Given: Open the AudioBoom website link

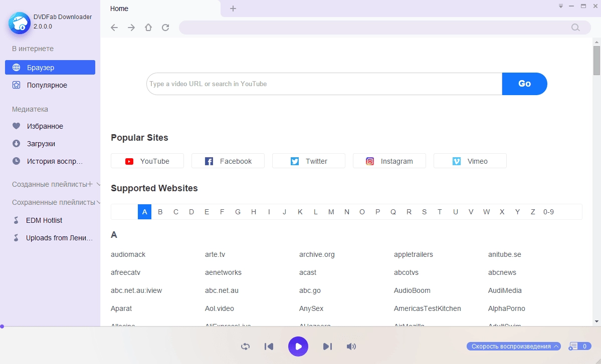Looking at the screenshot, I should [x=412, y=290].
